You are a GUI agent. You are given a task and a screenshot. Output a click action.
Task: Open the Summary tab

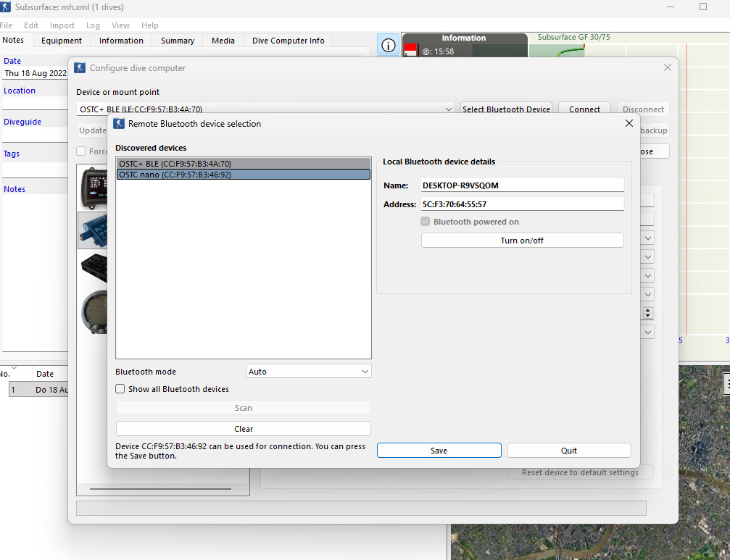coord(178,41)
